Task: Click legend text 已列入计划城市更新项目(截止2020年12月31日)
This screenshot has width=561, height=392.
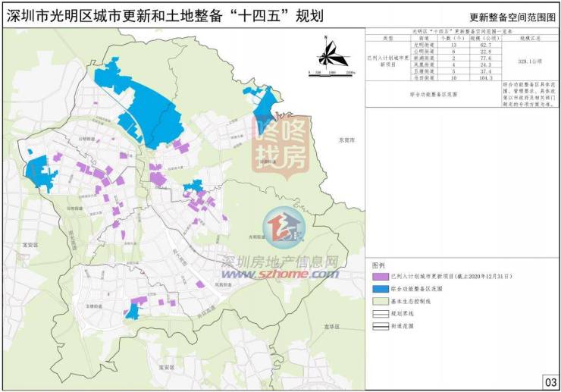Action: click(452, 277)
